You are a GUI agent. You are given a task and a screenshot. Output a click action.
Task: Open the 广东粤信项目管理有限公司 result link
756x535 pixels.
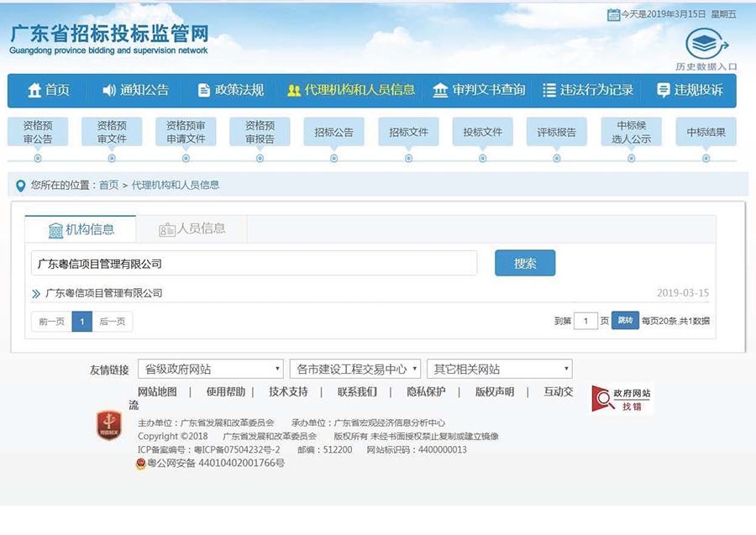103,293
